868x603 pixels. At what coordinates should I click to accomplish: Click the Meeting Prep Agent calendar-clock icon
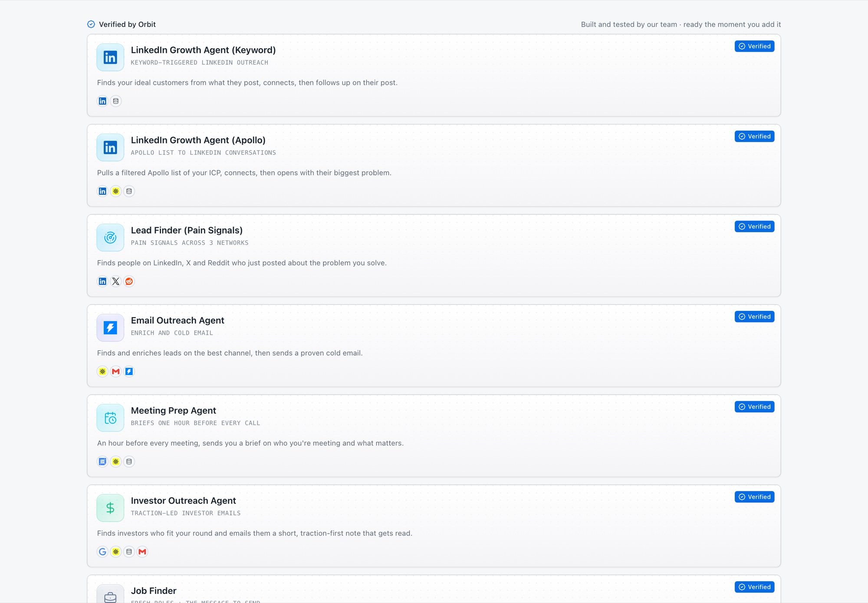(110, 418)
